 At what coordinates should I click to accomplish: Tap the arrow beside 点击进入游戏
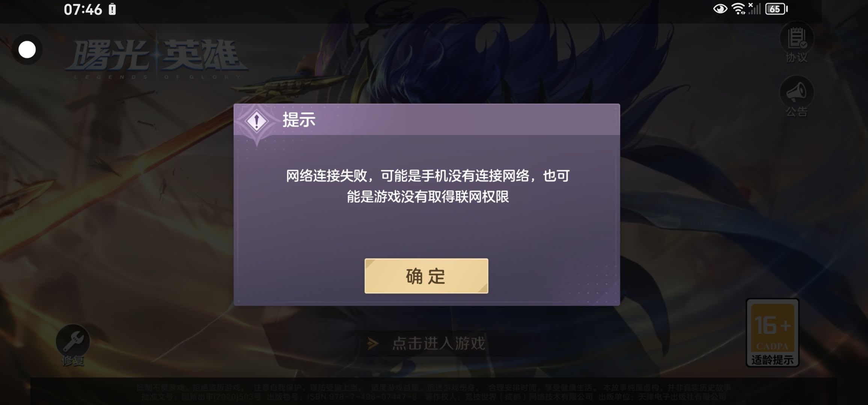(x=373, y=343)
